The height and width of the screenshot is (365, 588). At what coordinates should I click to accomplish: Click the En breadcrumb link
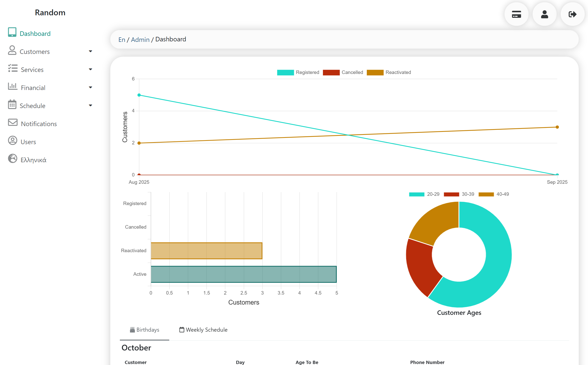pos(122,40)
